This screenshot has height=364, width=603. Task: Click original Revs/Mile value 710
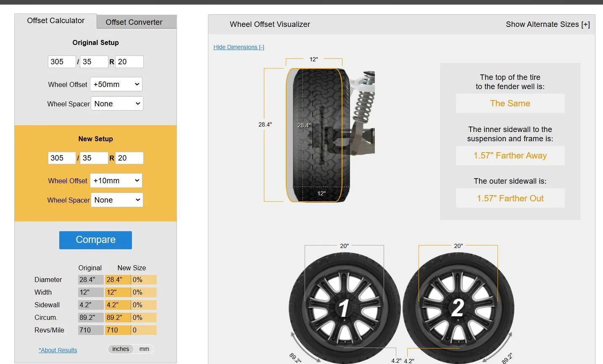click(91, 330)
